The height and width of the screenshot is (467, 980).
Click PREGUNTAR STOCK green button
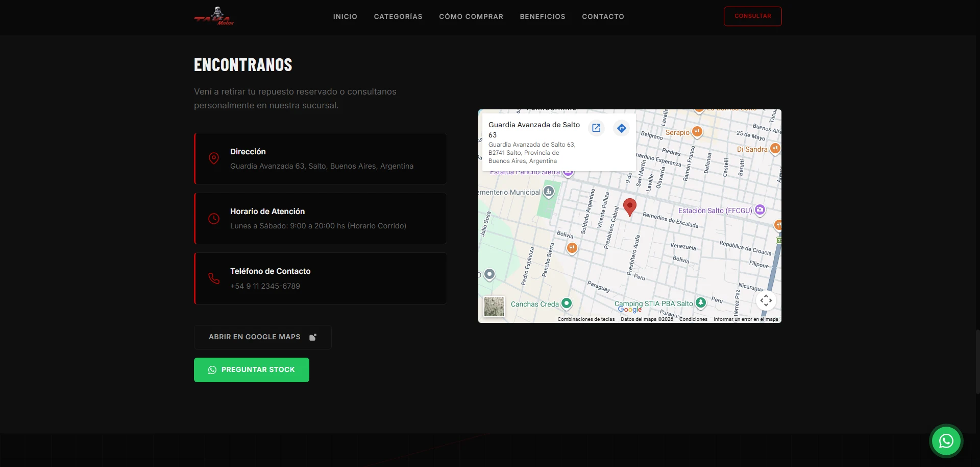251,370
